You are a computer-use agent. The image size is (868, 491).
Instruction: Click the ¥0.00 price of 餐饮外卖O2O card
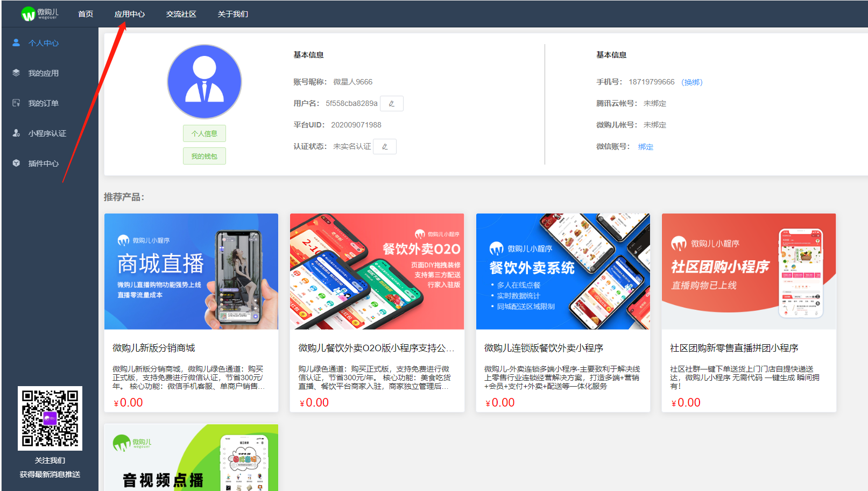pos(314,402)
